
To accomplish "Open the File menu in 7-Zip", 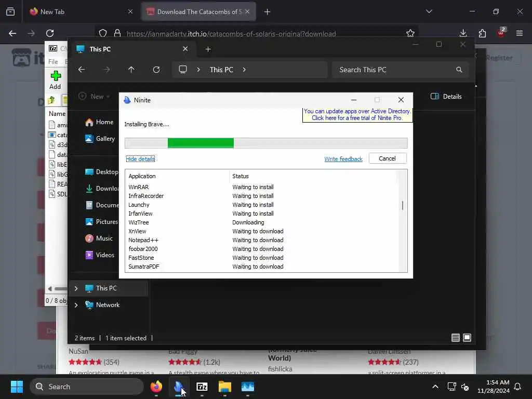I will [53, 61].
